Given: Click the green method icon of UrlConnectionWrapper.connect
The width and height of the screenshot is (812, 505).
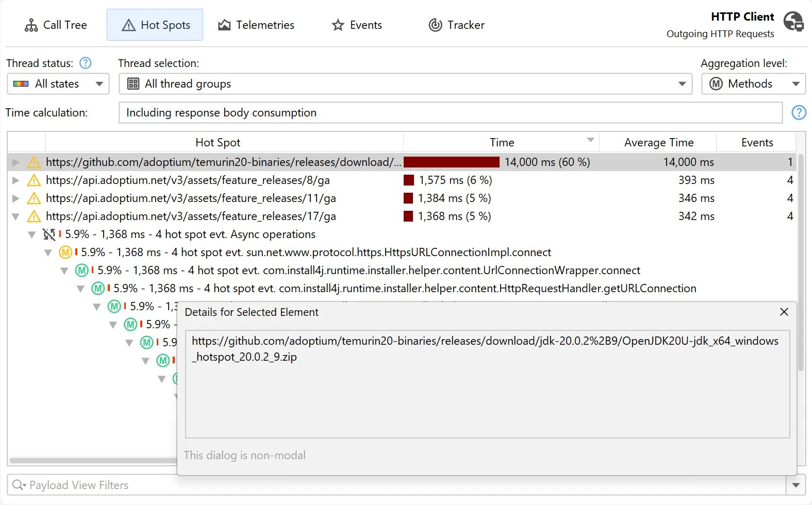Looking at the screenshot, I should pos(82,271).
